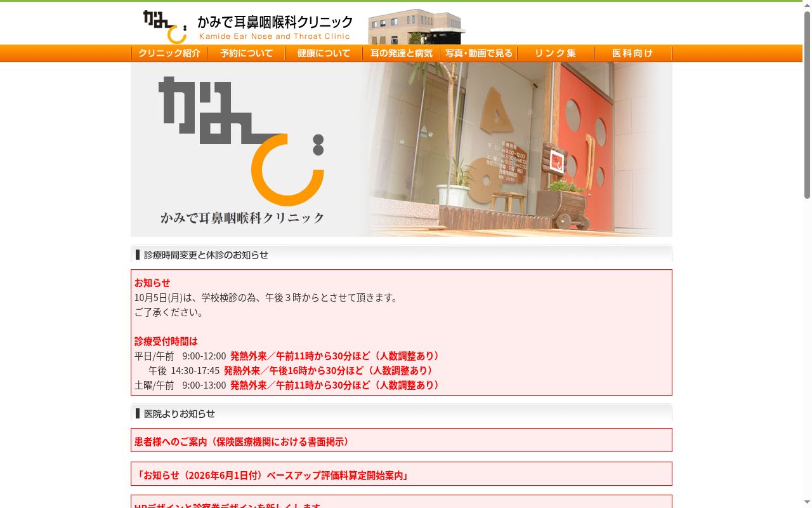The width and height of the screenshot is (812, 508).
Task: Click the red お知らせ label in notice box
Action: [x=152, y=283]
